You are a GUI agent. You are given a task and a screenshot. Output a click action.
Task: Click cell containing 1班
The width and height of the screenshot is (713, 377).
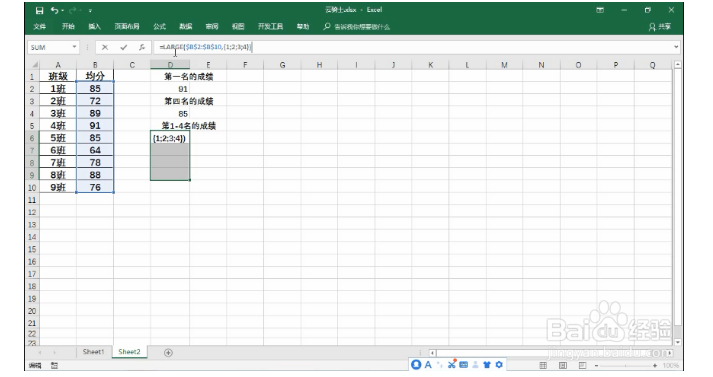click(58, 89)
